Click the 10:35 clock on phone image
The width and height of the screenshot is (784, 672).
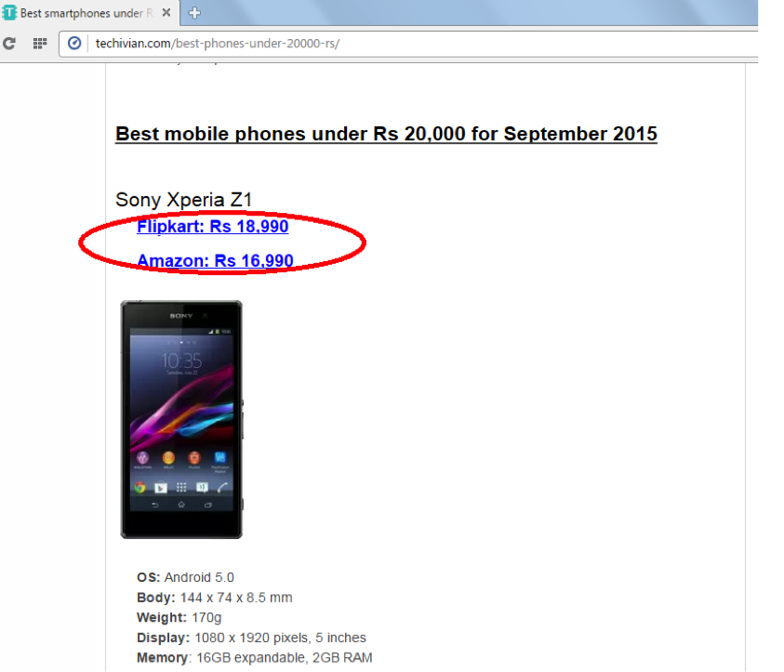click(182, 361)
